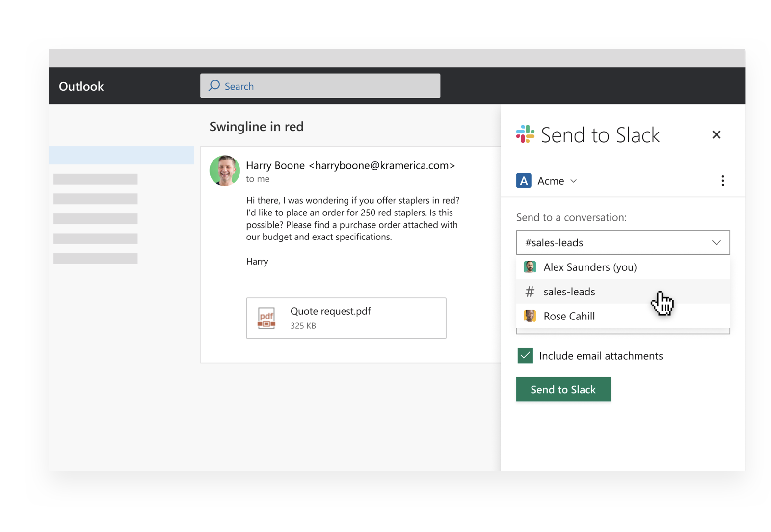Click Harry Boone's profile photo

click(x=224, y=170)
